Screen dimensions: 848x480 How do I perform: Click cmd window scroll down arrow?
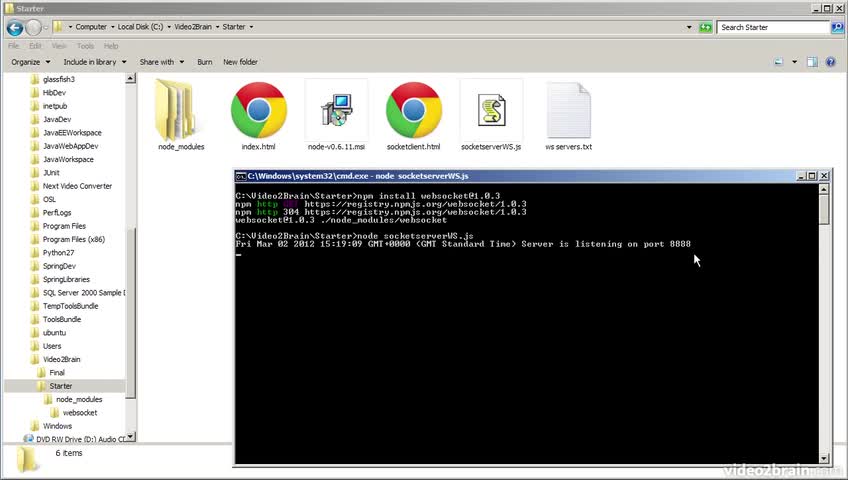[x=824, y=459]
